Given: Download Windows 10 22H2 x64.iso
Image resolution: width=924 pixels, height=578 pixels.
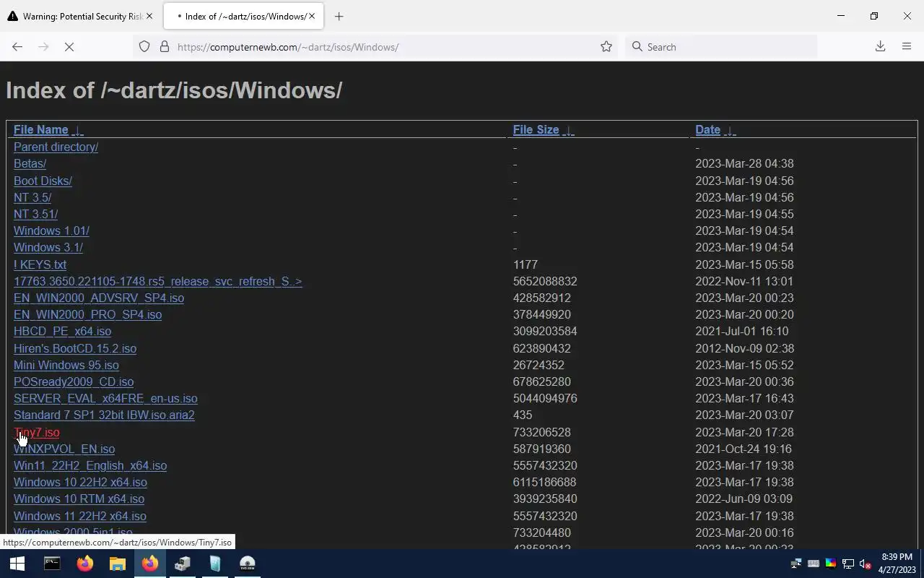Looking at the screenshot, I should 80,483.
